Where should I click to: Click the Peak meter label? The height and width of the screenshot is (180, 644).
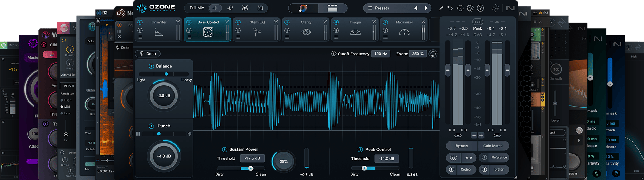pos(478,28)
